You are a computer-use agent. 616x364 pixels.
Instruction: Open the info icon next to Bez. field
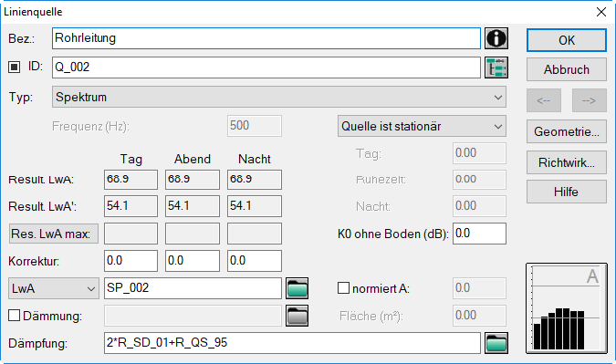click(x=496, y=38)
